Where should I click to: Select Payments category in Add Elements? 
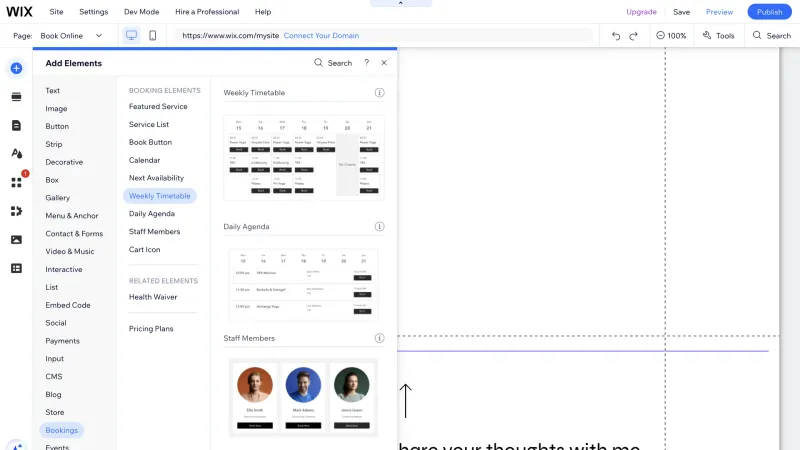[x=62, y=340]
